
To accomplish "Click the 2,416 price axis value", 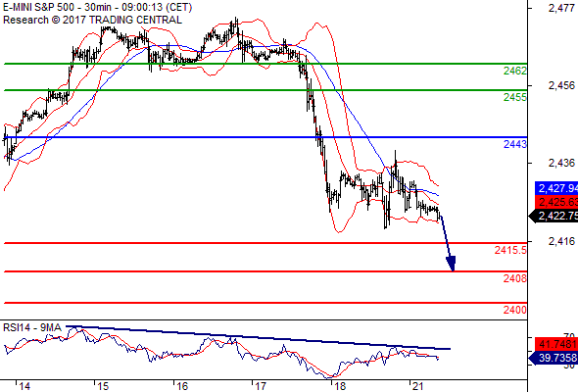I will click(x=561, y=241).
